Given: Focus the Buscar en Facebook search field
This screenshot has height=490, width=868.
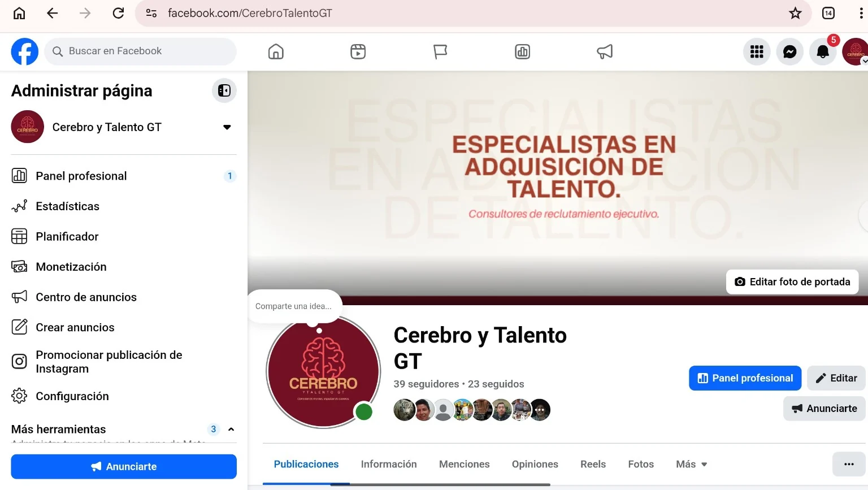Looking at the screenshot, I should [140, 51].
